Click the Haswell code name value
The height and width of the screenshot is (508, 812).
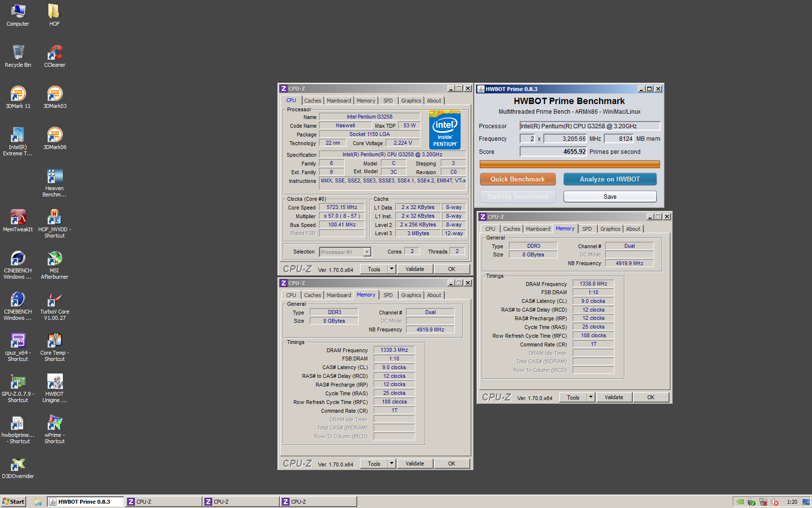(x=346, y=125)
